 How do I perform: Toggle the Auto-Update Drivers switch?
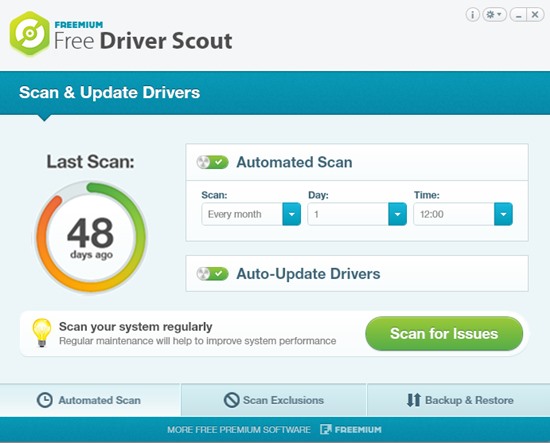tap(213, 274)
